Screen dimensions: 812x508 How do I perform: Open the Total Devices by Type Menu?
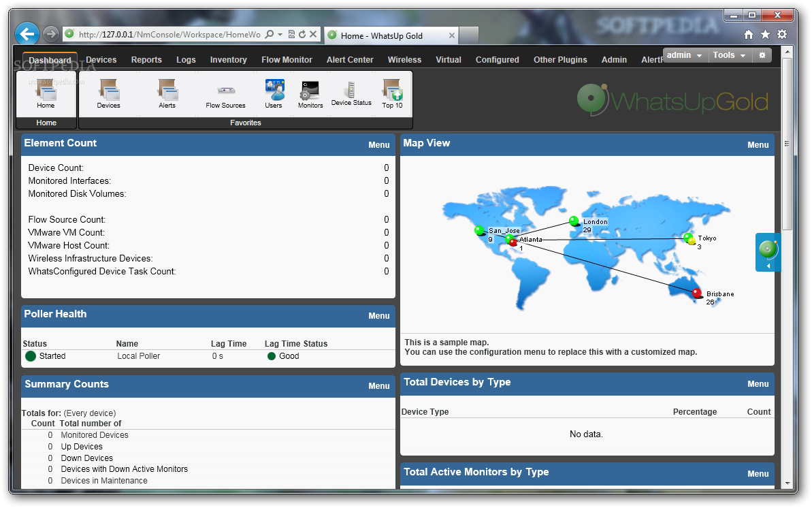[758, 384]
